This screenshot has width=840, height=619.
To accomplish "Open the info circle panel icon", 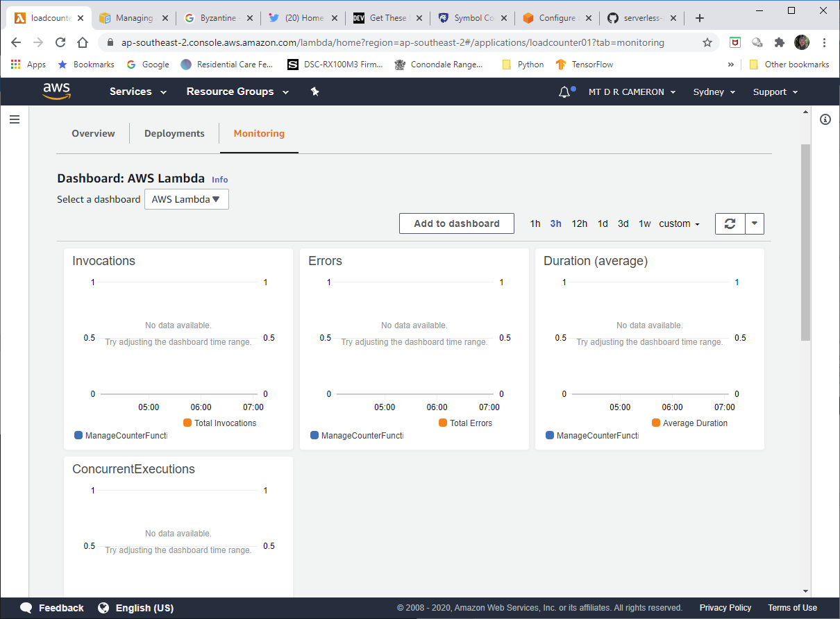I will click(825, 119).
